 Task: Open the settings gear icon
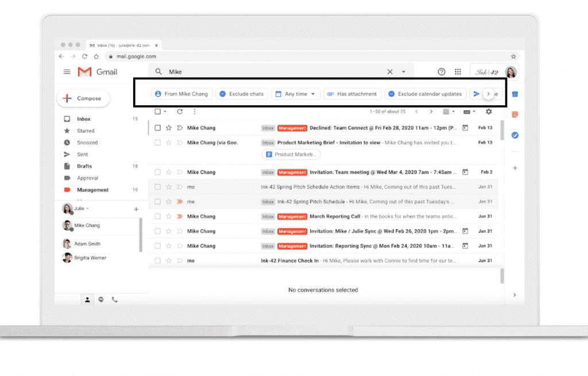click(x=489, y=112)
